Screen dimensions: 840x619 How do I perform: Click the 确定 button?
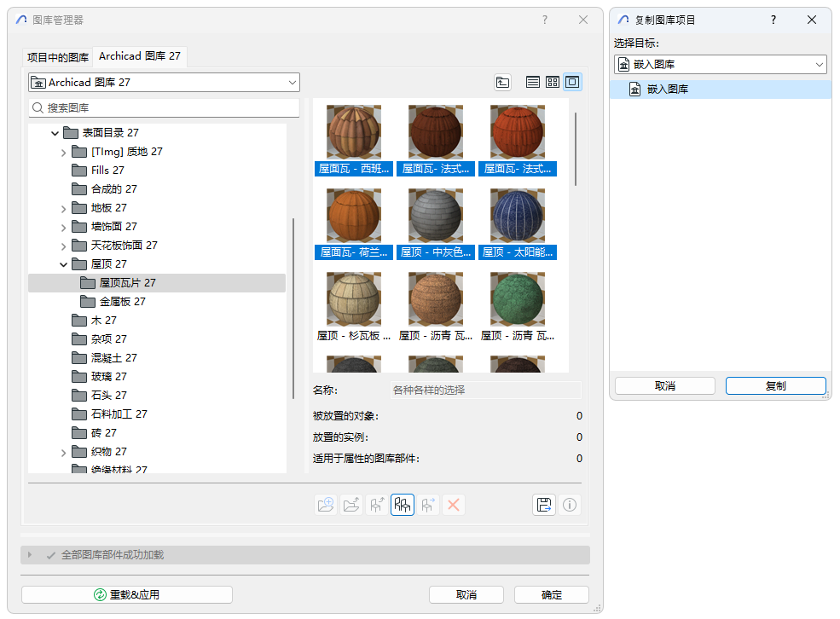click(x=552, y=594)
